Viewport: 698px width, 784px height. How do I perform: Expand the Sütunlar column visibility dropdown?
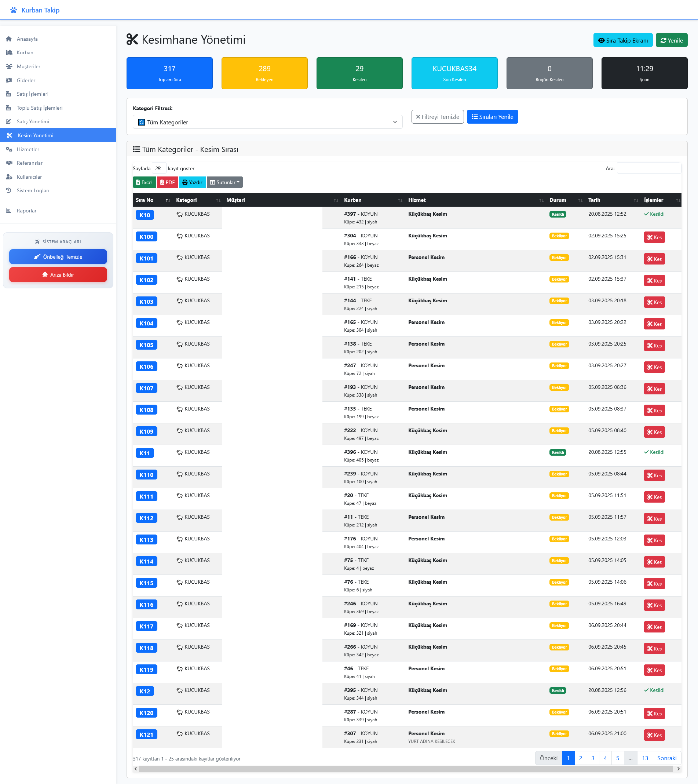pos(224,182)
